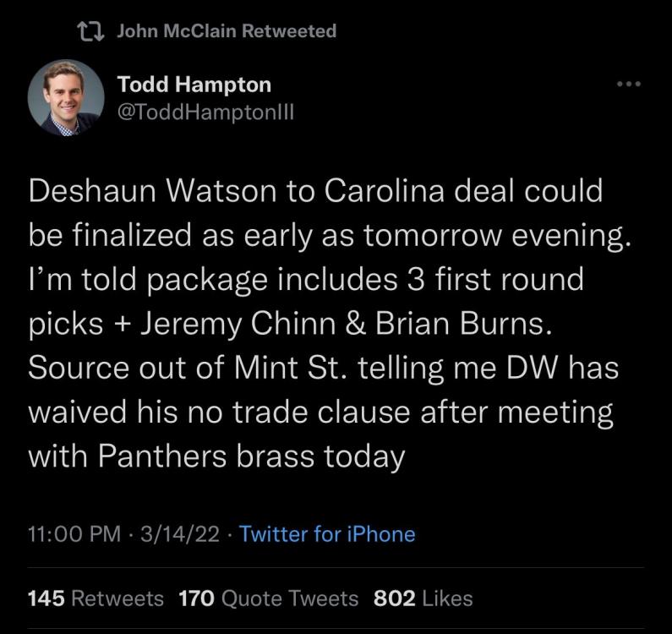Click the 3/14/22 date
Image resolution: width=672 pixels, height=634 pixels.
click(x=183, y=534)
